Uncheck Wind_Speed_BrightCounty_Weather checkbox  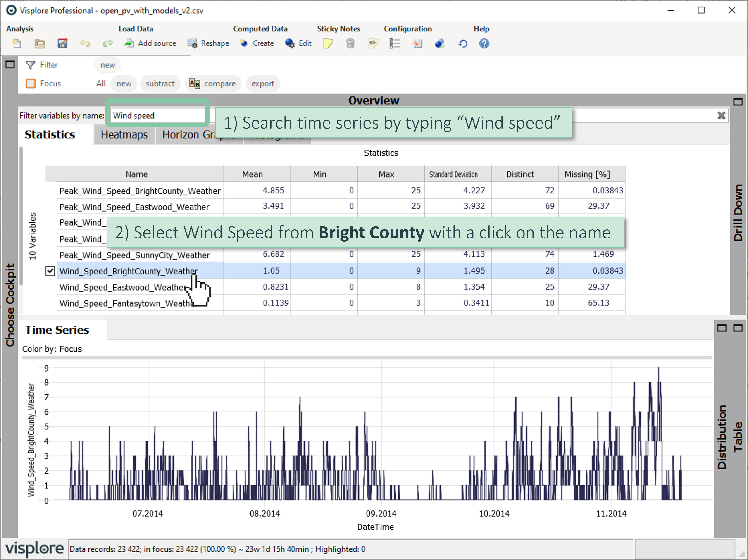click(50, 271)
